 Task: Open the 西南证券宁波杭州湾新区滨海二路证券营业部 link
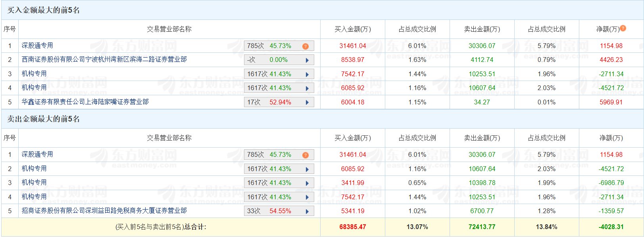point(104,60)
